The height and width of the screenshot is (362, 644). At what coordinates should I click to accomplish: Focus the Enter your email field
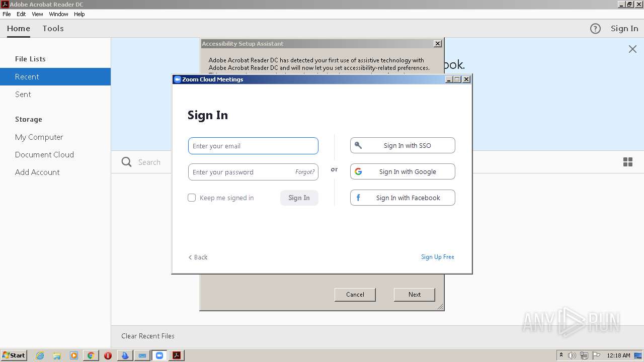click(x=253, y=146)
